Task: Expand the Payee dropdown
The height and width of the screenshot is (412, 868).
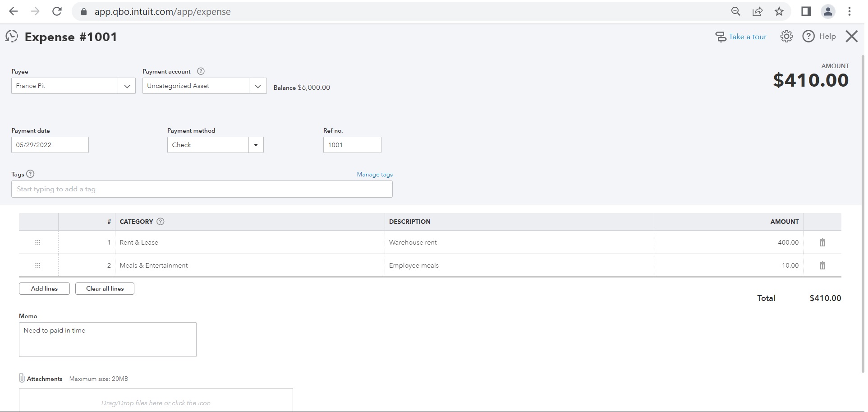Action: (x=127, y=86)
